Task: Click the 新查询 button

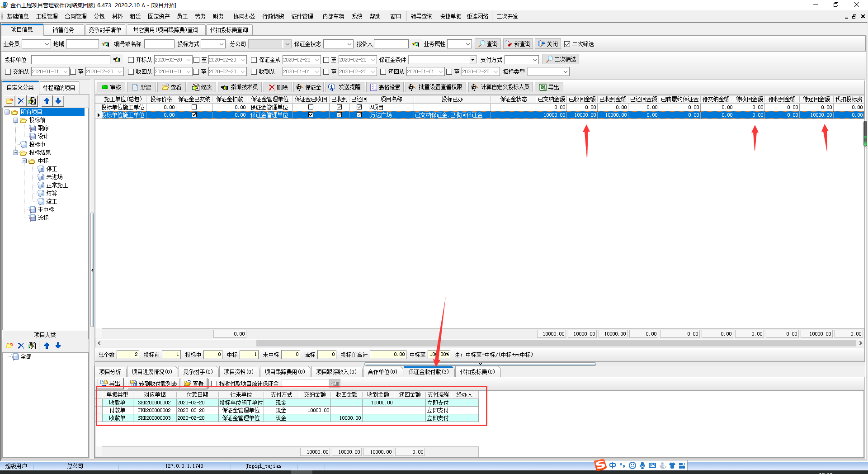Action: (x=518, y=44)
